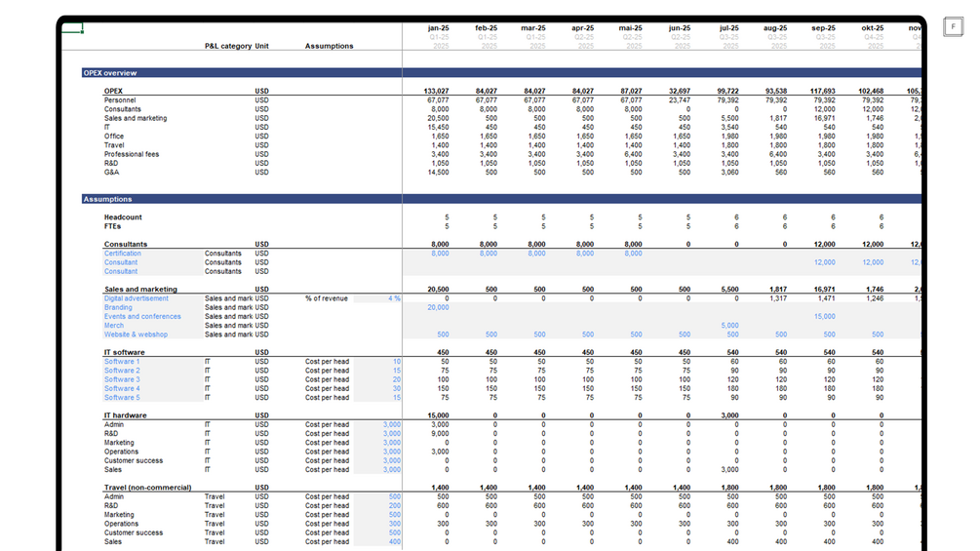Viewport: 980px width, 551px height.
Task: Select Travel total 1,800 in jul-25
Action: point(729,488)
